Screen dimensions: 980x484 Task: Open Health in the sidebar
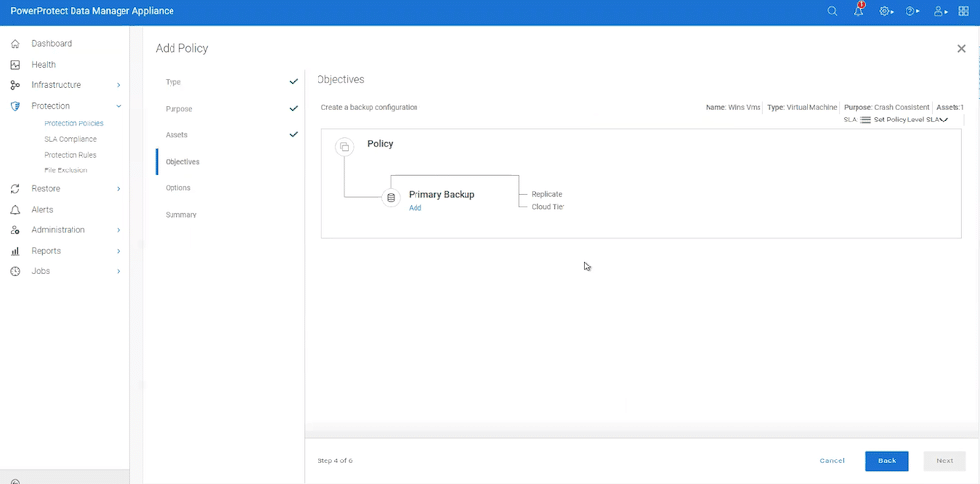click(x=44, y=65)
